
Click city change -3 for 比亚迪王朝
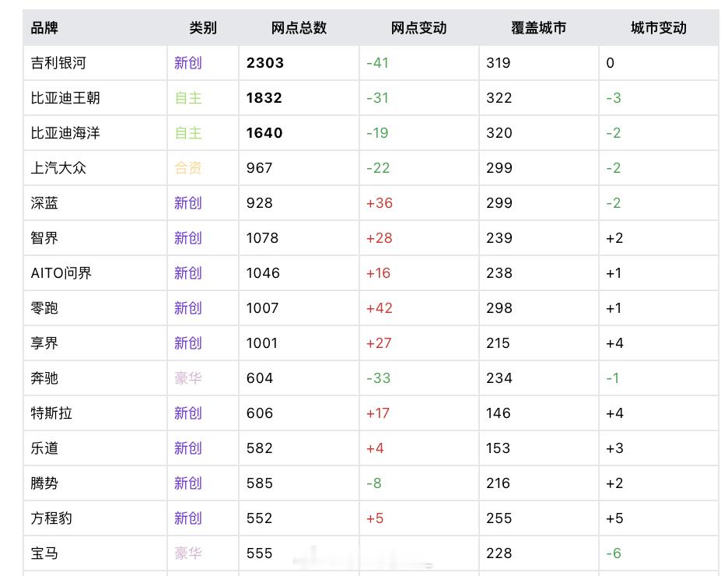coord(614,98)
